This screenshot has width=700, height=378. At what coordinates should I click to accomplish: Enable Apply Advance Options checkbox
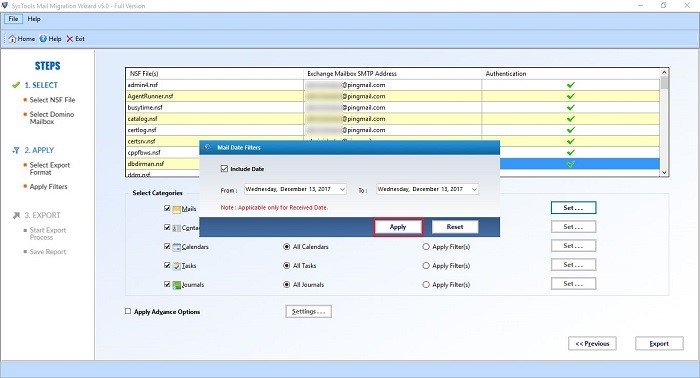point(128,312)
